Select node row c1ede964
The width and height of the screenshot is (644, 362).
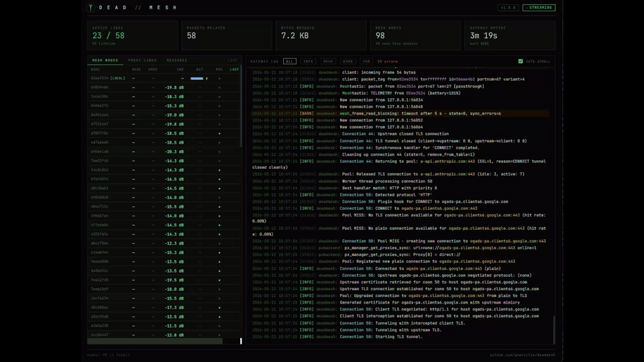[x=164, y=253]
